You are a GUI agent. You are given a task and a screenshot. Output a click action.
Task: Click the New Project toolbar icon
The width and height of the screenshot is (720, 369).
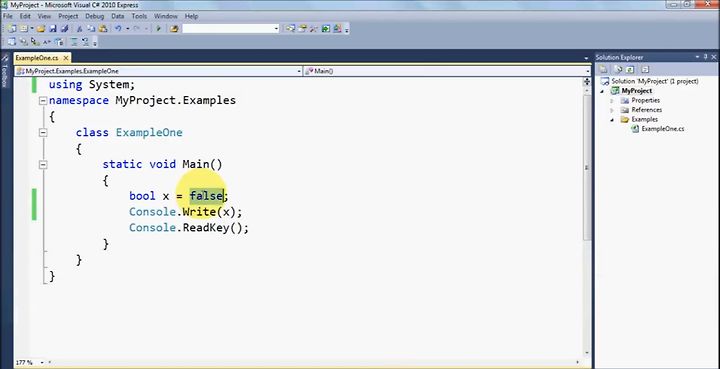pos(11,28)
